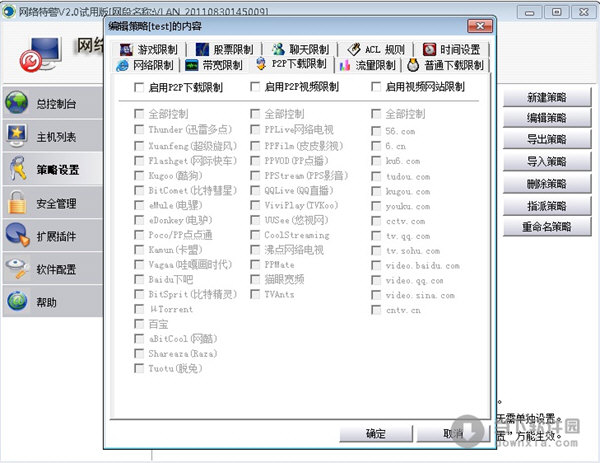Image resolution: width=600 pixels, height=463 pixels.
Task: Check TVAnts checkbox
Action: click(x=255, y=294)
